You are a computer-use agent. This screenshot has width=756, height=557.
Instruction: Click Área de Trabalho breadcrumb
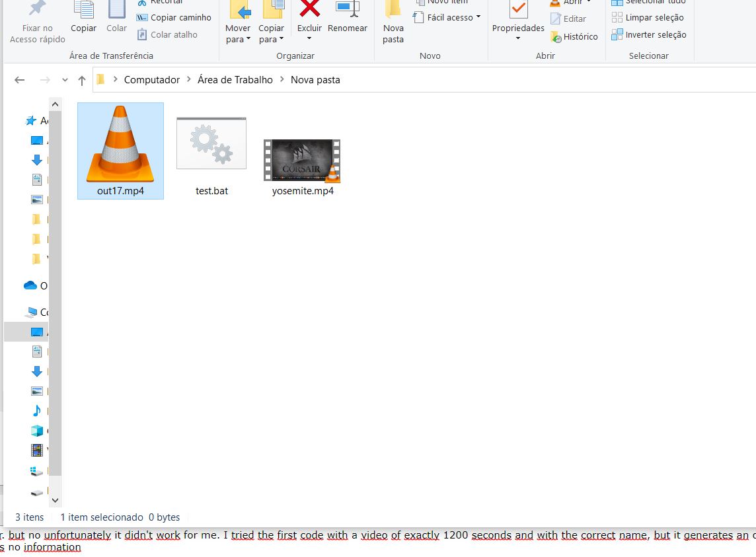235,79
